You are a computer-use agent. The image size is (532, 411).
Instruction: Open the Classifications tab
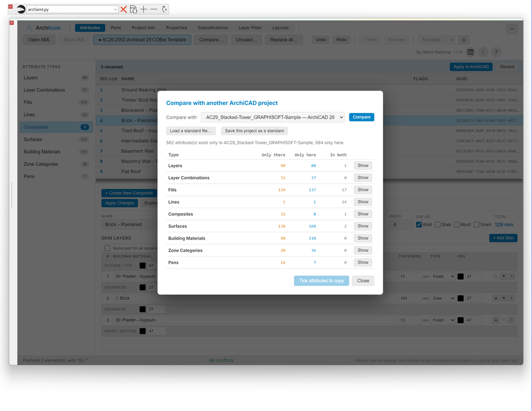212,28
